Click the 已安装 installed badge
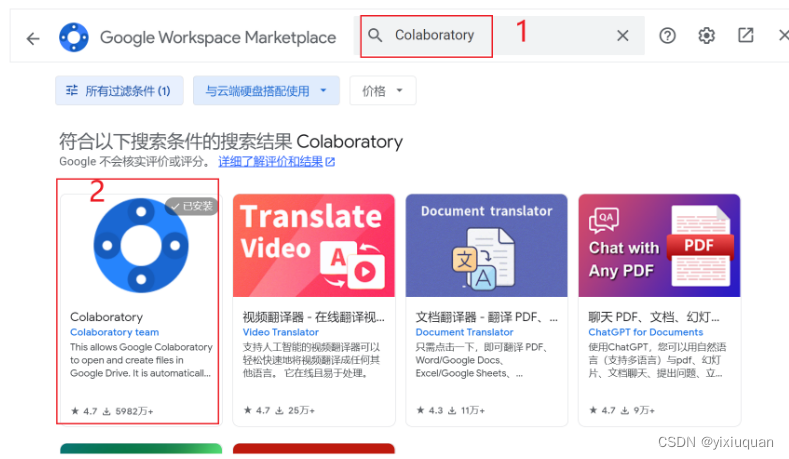Viewport: 789px width, 459px height. tap(192, 206)
